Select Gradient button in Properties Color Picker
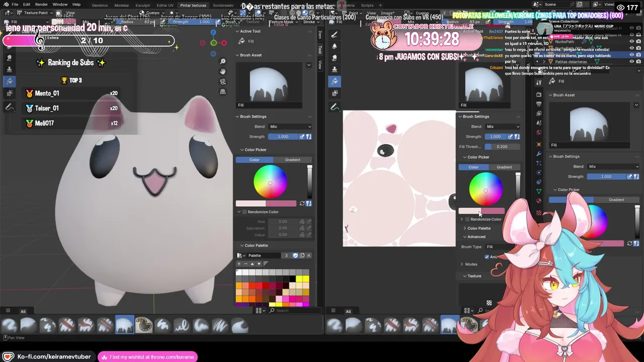644x362 pixels. click(616, 200)
